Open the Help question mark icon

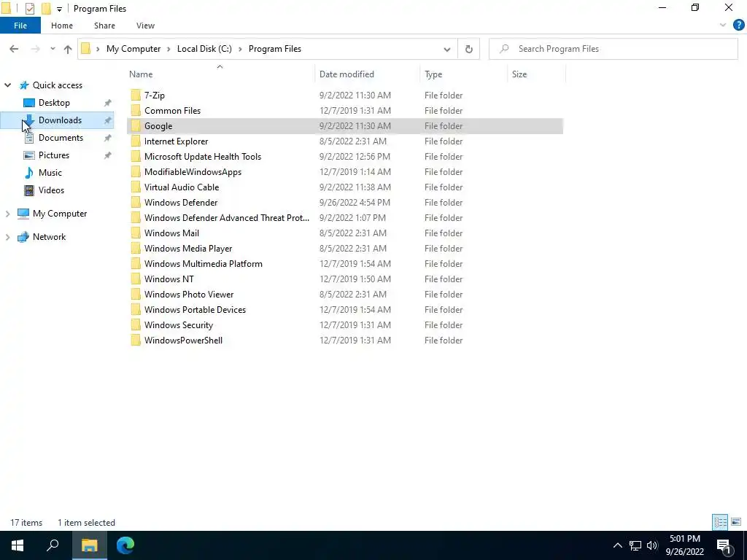tap(738, 26)
